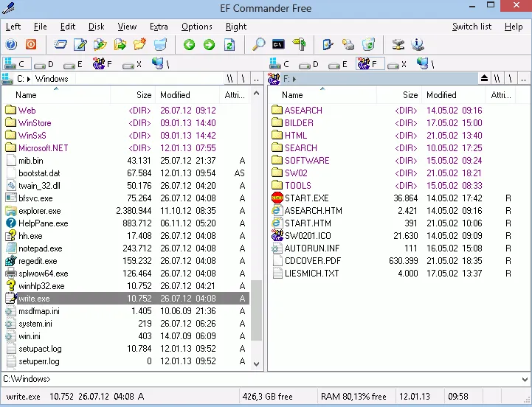Switch the left panel to drive D
This screenshot has width=532, height=407.
pos(44,64)
